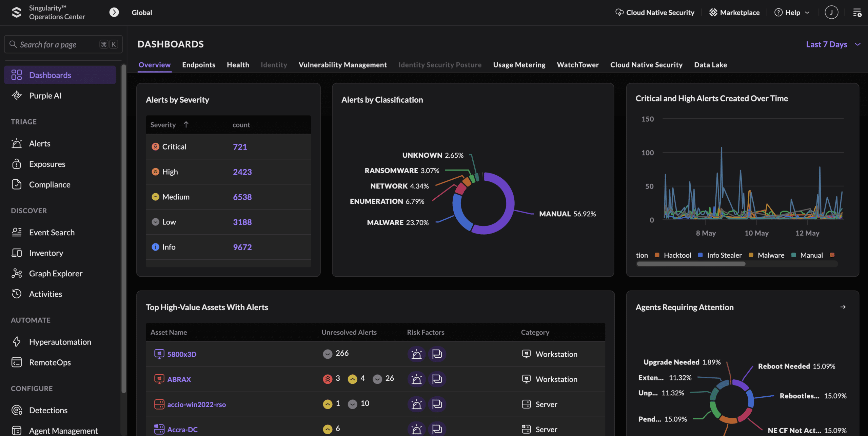Sort by the Severity column header arrow
Viewport: 868px width, 436px height.
[186, 125]
